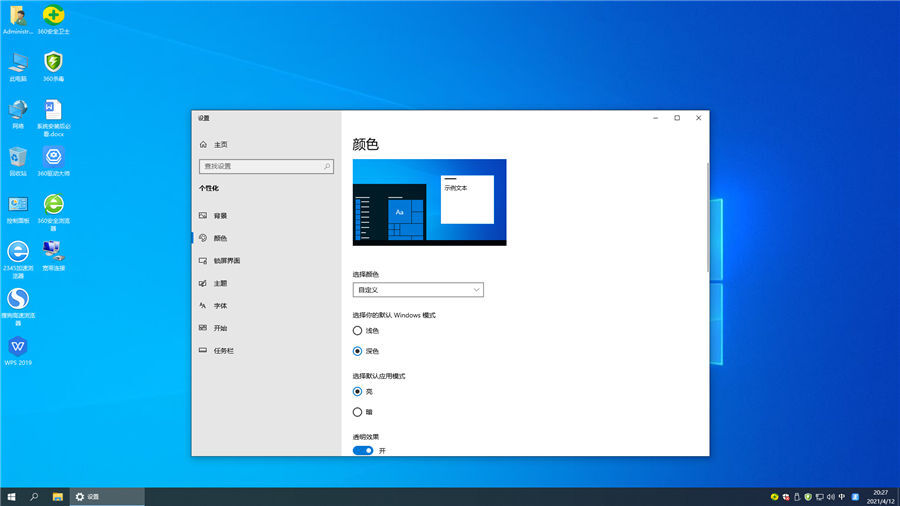Click the 颜色 page title
Image resolution: width=900 pixels, height=506 pixels.
[366, 144]
